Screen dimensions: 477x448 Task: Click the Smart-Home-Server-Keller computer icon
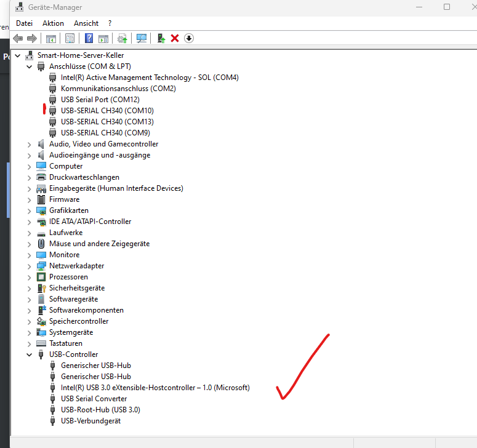pos(30,55)
